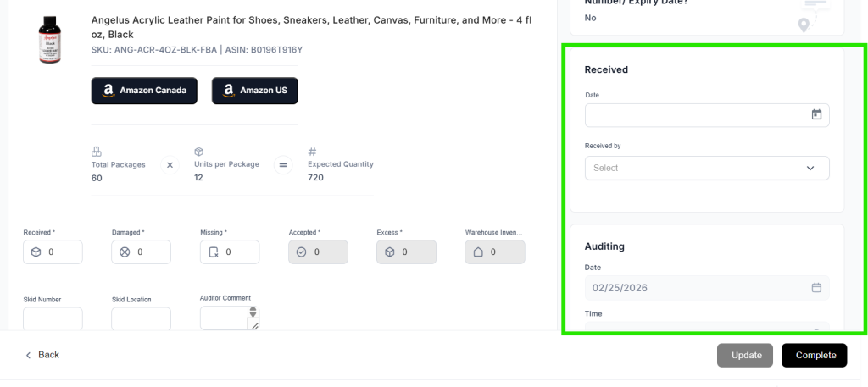Open the Auditing date calendar icon

(816, 287)
